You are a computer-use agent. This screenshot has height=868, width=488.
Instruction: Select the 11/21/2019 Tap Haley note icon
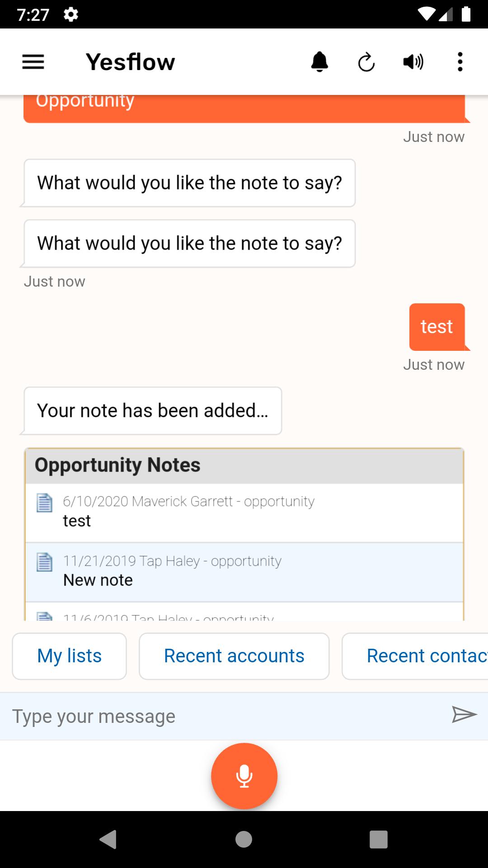[x=44, y=562]
